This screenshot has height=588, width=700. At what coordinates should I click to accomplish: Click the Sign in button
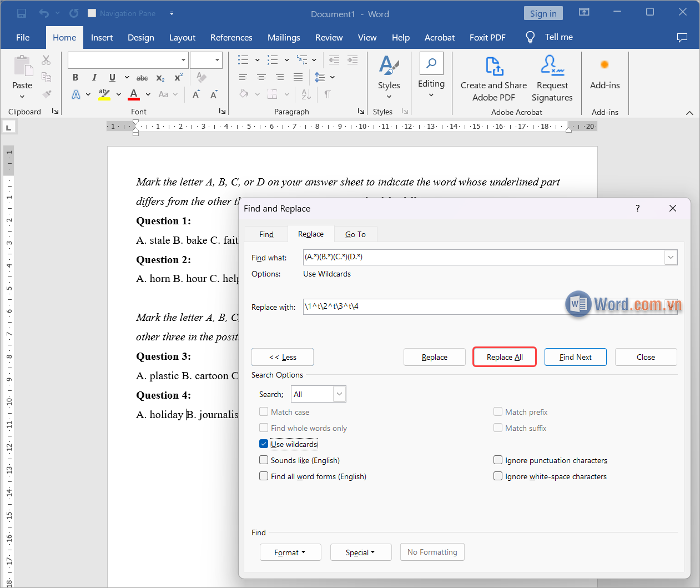pos(543,13)
